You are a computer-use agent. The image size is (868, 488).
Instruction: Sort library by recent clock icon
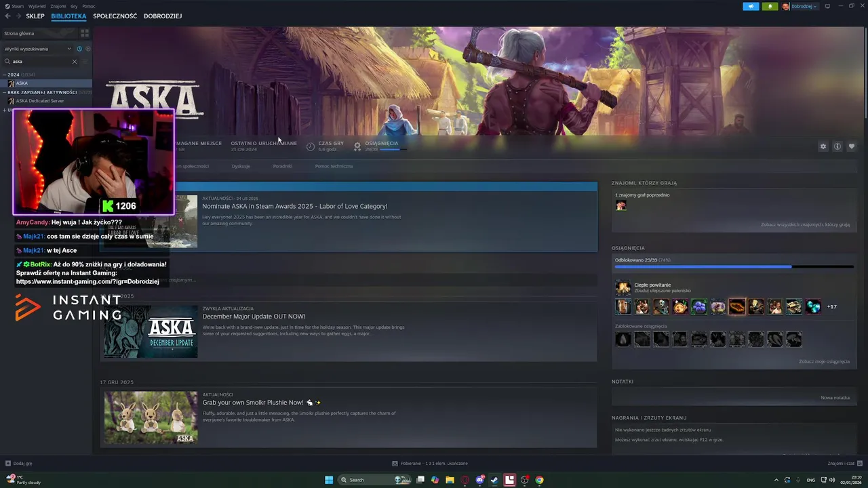[79, 49]
